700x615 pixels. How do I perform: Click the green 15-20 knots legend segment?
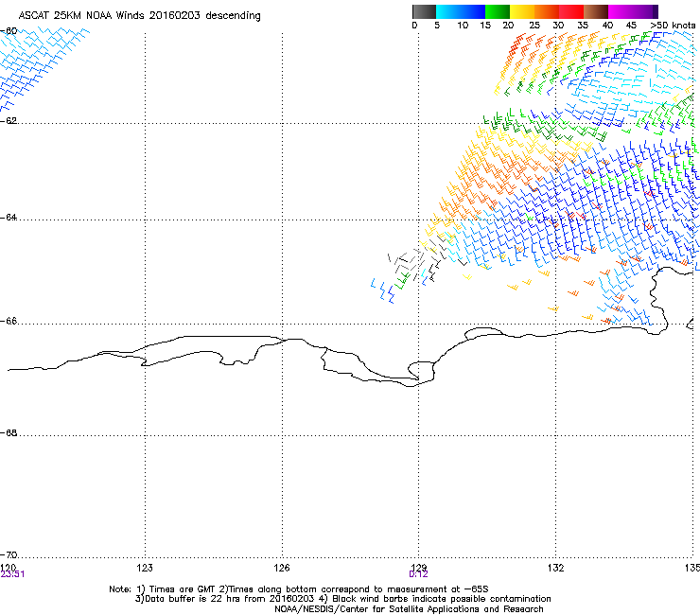(498, 11)
